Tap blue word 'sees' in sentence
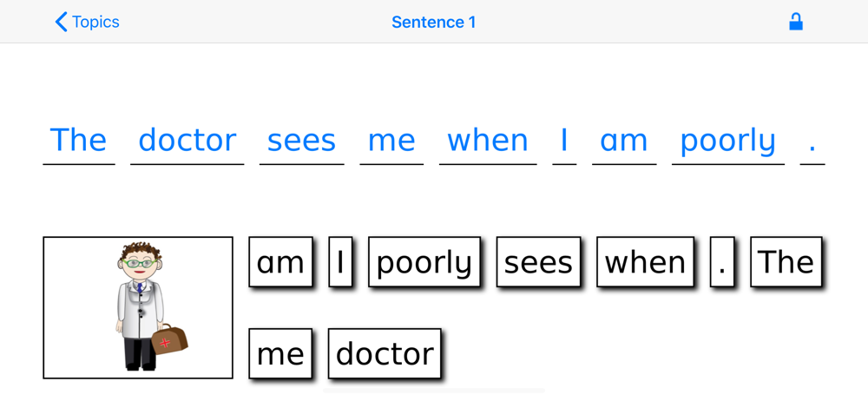The height and width of the screenshot is (401, 868). [302, 141]
